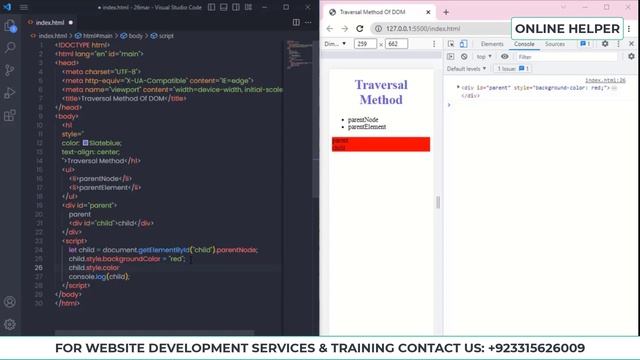Open the VS Code hamburger menu
Screen dimensions: 640x360
click(24, 7)
